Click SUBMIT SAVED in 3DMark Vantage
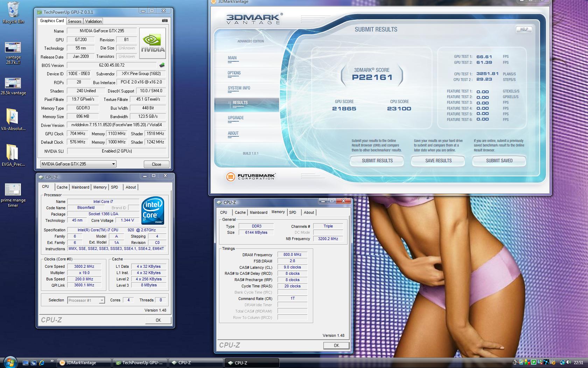This screenshot has width=588, height=368. tap(499, 161)
